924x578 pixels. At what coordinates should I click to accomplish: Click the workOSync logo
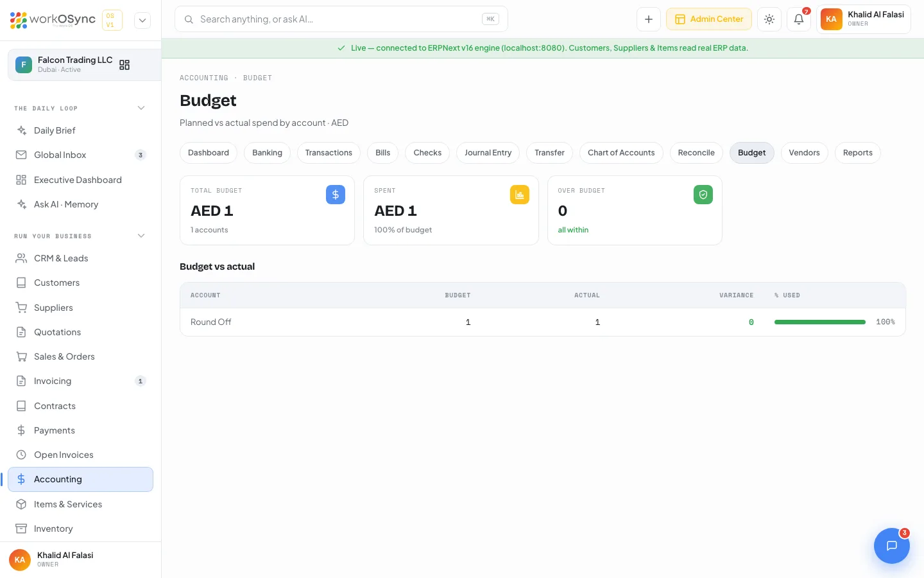53,20
